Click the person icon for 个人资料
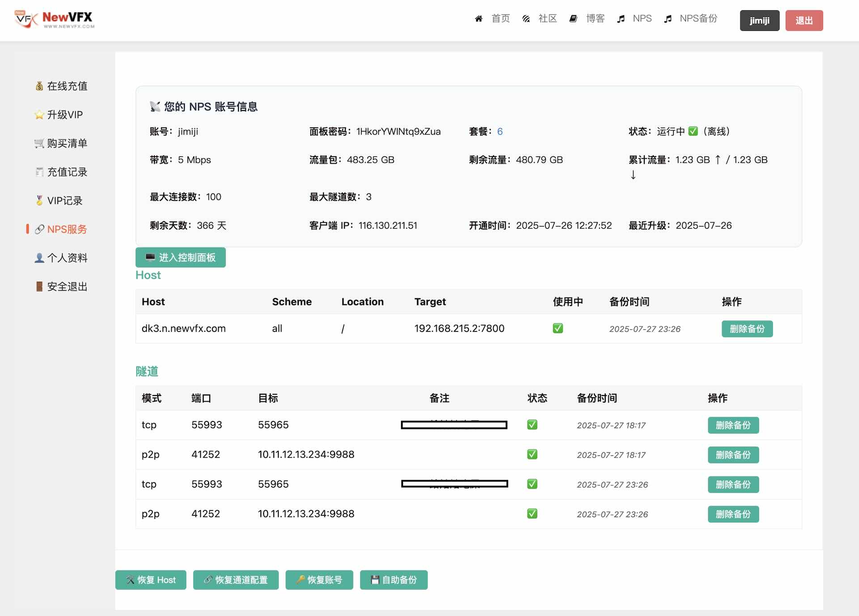859x616 pixels. [x=39, y=258]
